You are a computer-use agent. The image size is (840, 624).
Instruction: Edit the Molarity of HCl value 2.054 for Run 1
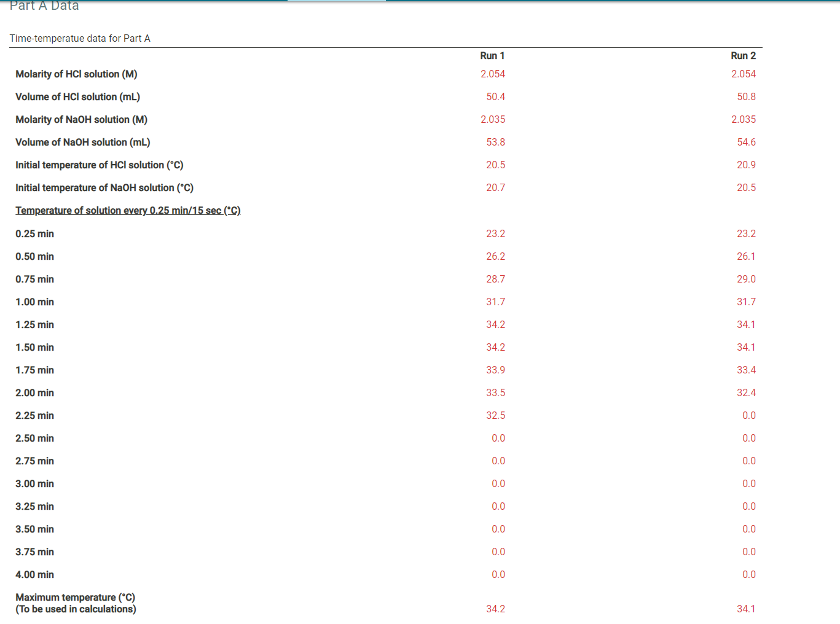tap(493, 74)
